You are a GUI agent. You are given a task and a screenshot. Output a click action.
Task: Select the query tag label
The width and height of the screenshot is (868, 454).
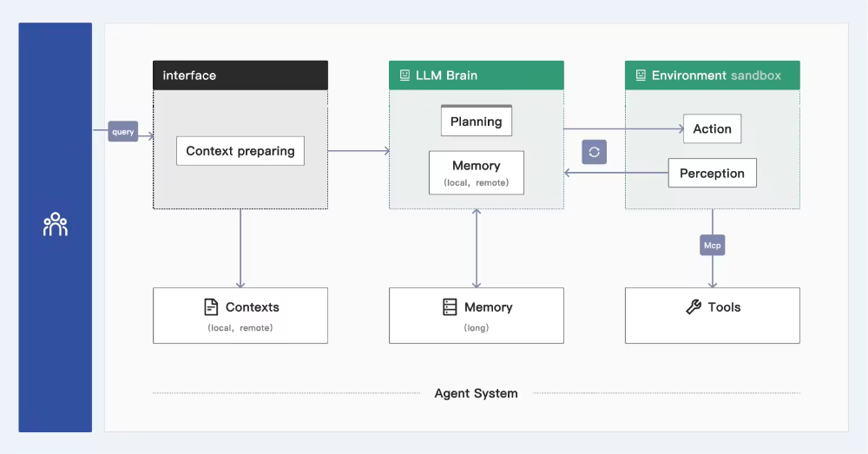pos(123,131)
